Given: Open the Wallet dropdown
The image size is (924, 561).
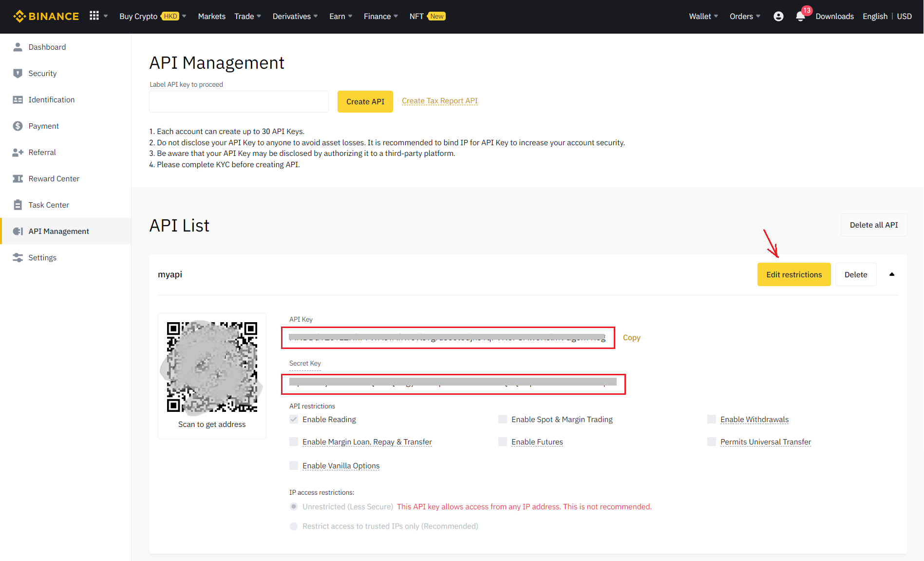Looking at the screenshot, I should pos(703,16).
